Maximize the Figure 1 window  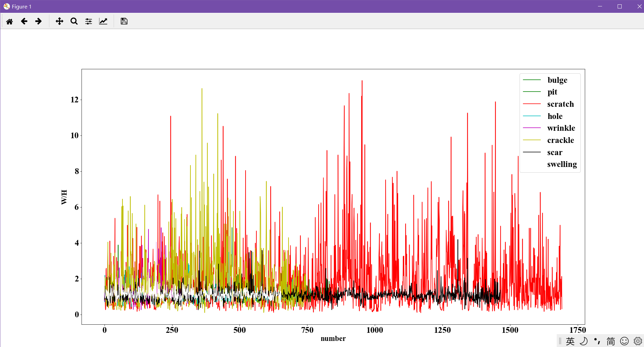point(620,6)
